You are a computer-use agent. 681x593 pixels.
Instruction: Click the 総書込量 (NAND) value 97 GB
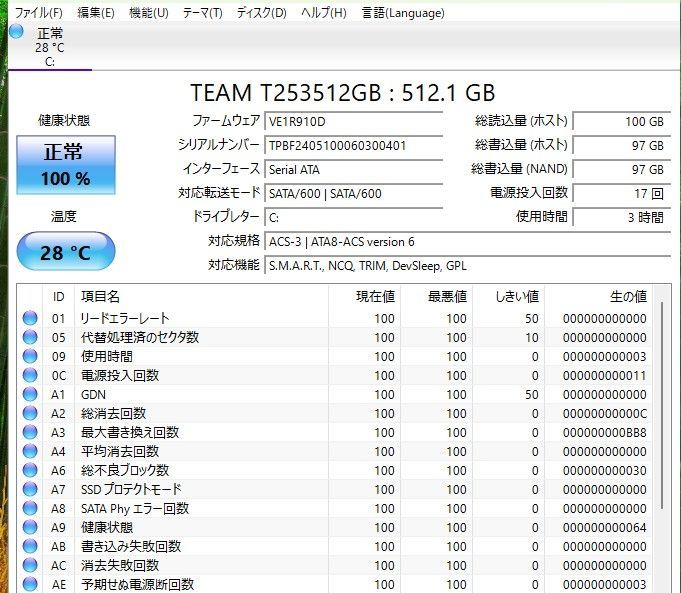coord(622,169)
